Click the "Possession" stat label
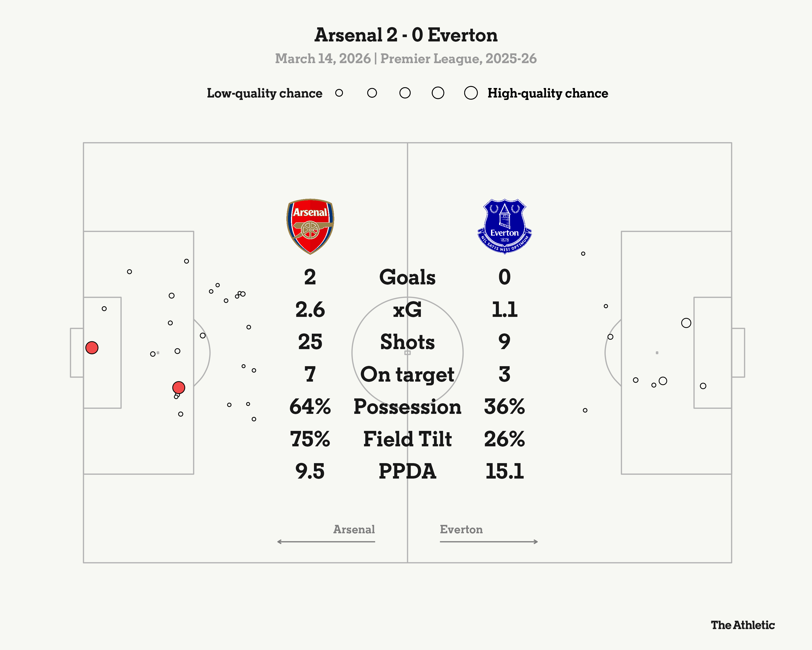The width and height of the screenshot is (812, 650). (407, 407)
